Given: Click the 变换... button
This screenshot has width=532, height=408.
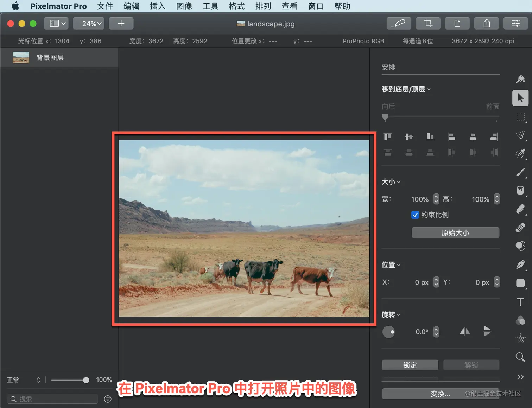Looking at the screenshot, I should click(441, 394).
